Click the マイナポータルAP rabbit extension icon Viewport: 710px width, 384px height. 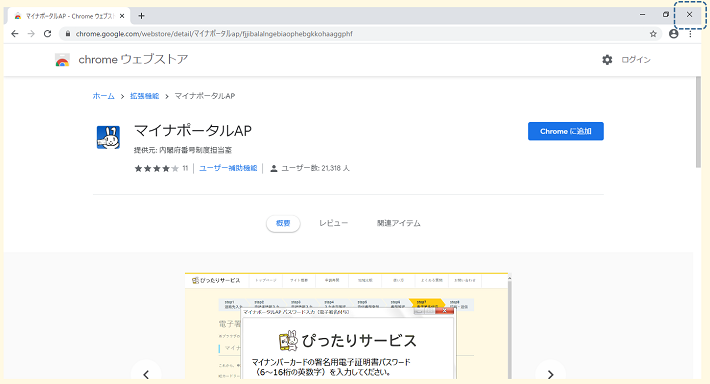point(108,137)
